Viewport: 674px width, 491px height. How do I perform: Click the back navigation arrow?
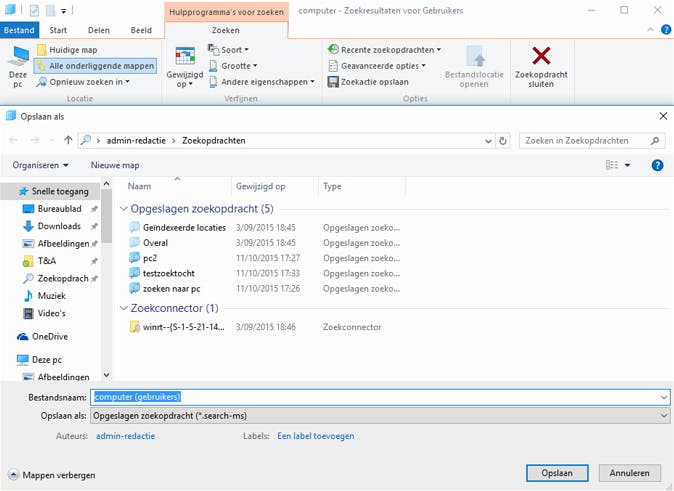click(x=14, y=140)
